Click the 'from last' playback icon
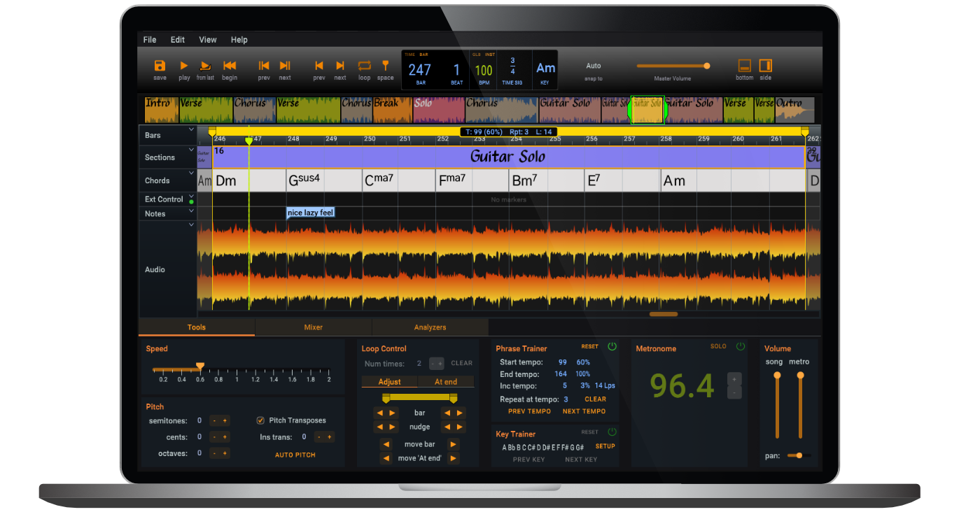Viewport: 980px width, 519px height. 205,66
